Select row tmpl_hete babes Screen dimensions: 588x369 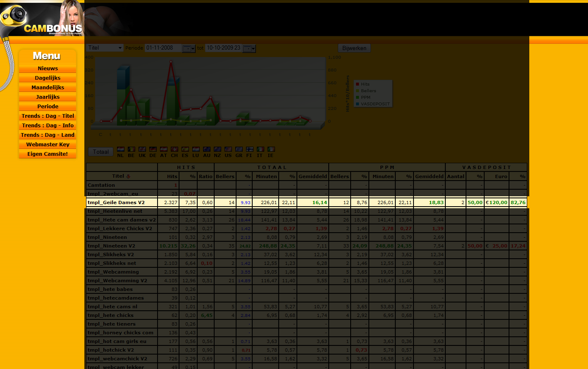tap(306, 289)
